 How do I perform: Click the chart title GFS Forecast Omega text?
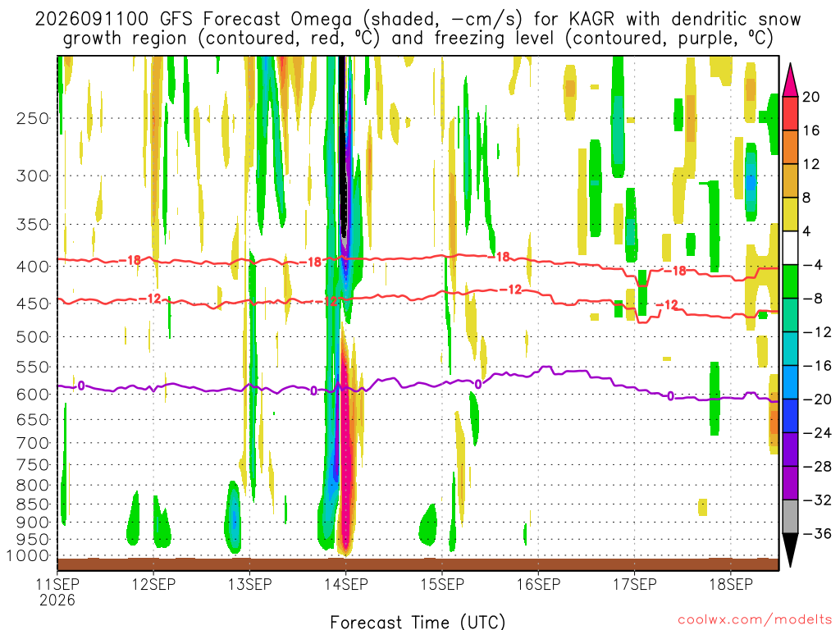(x=256, y=20)
